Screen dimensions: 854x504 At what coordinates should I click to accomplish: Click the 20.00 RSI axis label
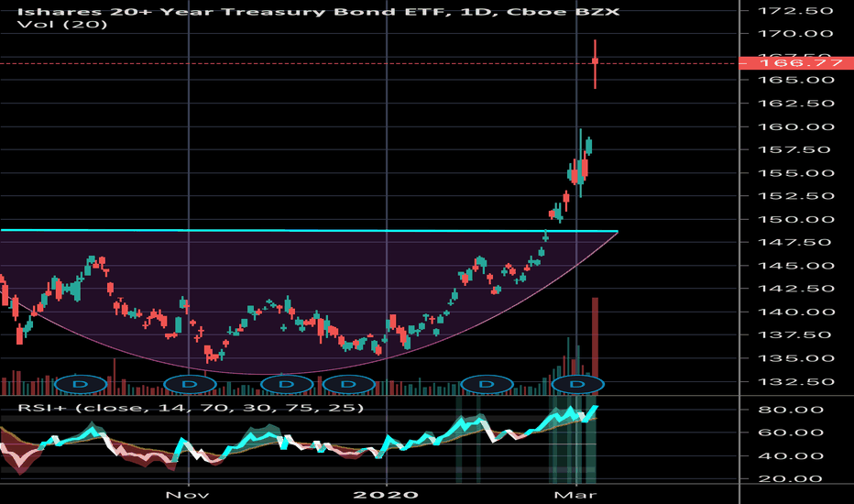791,479
